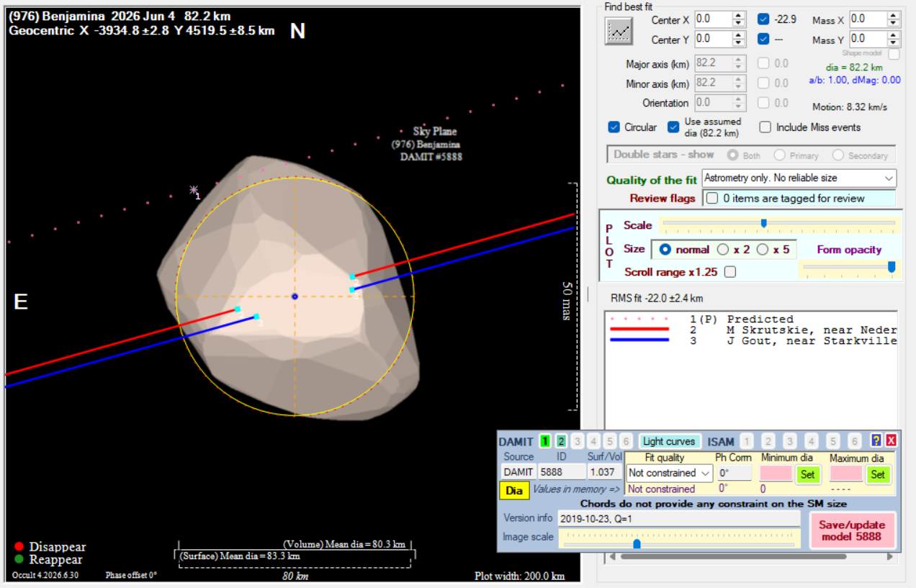Decrease the Center Y value with down arrow
The width and height of the screenshot is (916, 588).
(738, 42)
